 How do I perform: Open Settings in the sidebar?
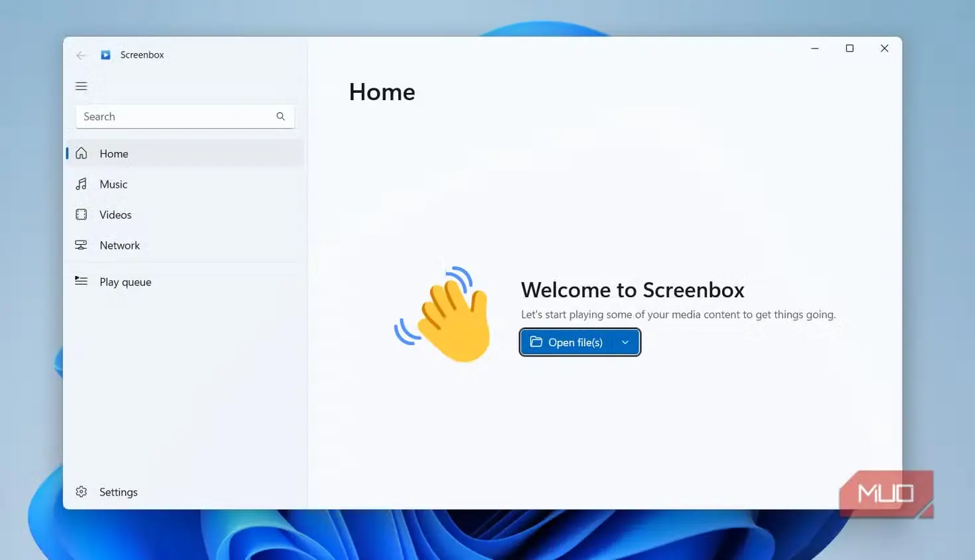185,492
